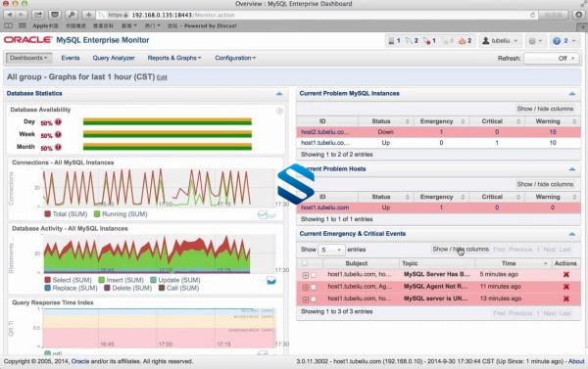The image size is (588, 369).
Task: Click the red alert icon beside Day 50%
Action: point(58,122)
